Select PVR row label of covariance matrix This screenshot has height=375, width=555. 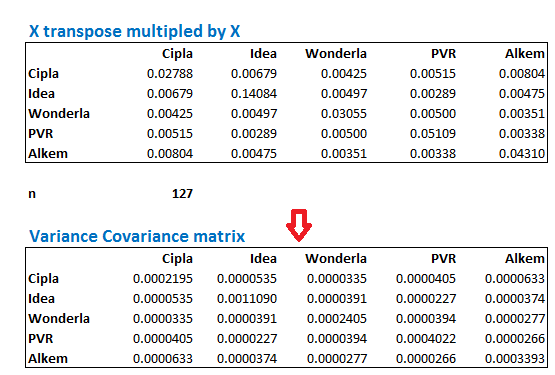click(41, 339)
